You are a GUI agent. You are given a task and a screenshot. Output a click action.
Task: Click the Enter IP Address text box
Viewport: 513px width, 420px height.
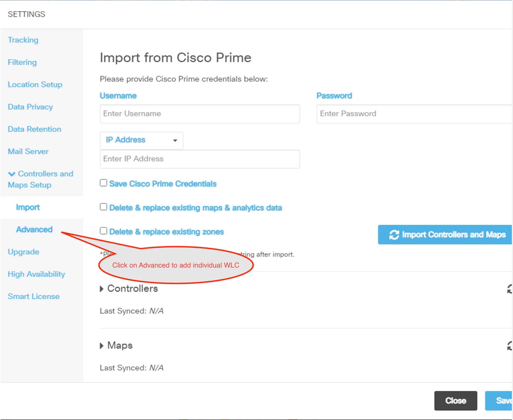[x=200, y=159]
